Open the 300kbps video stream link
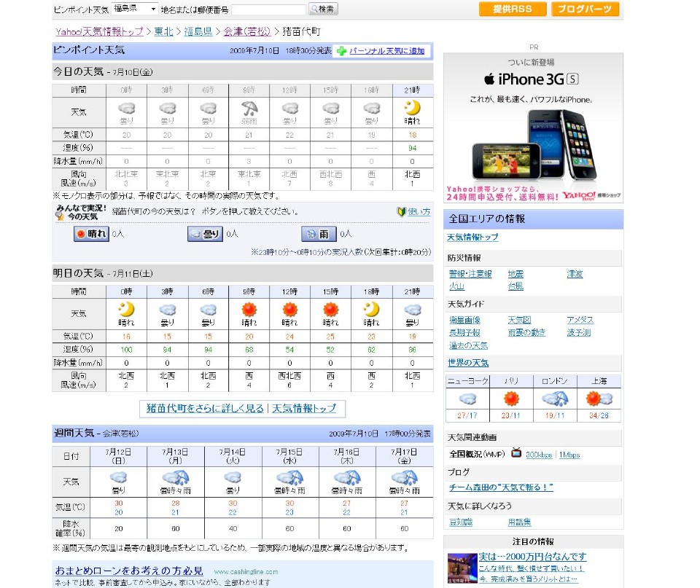 pyautogui.click(x=540, y=455)
